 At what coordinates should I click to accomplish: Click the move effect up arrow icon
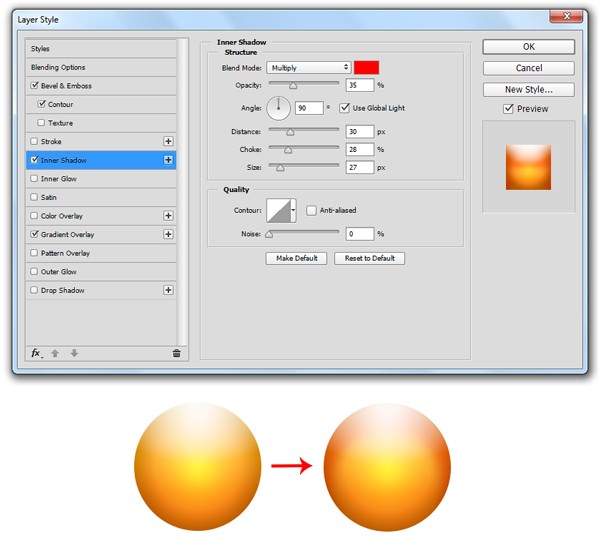click(x=55, y=353)
